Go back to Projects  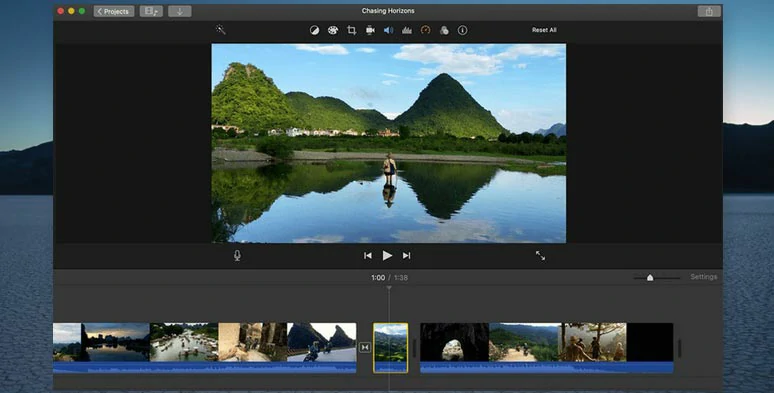114,11
